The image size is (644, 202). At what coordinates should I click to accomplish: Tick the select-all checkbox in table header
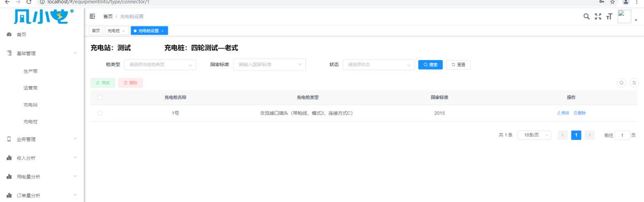coord(100,97)
